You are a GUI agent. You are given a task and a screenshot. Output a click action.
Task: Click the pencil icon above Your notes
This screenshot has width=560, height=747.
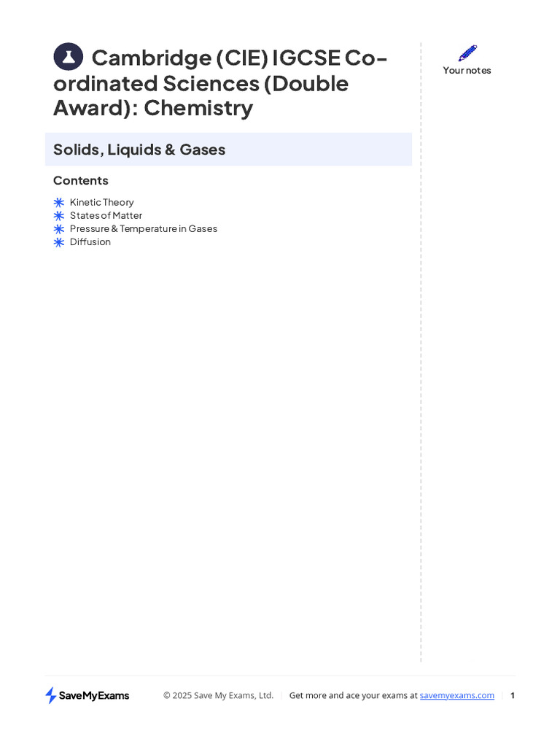tap(467, 53)
